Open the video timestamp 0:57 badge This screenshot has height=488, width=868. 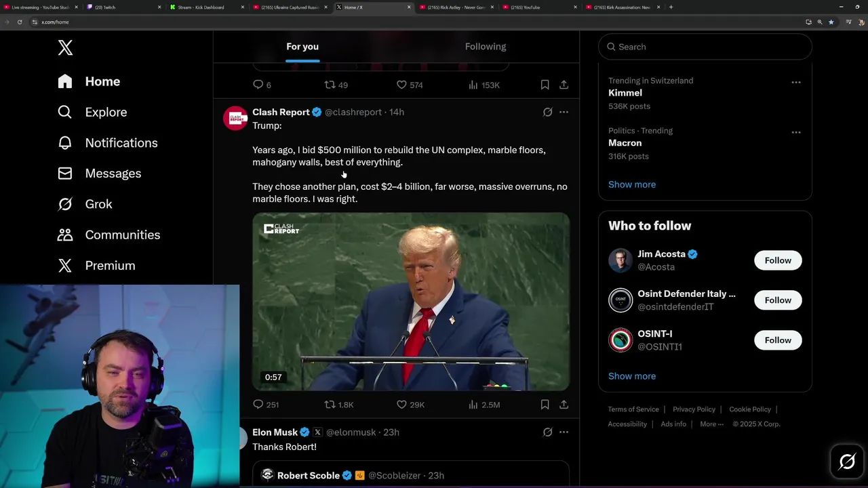[273, 378]
